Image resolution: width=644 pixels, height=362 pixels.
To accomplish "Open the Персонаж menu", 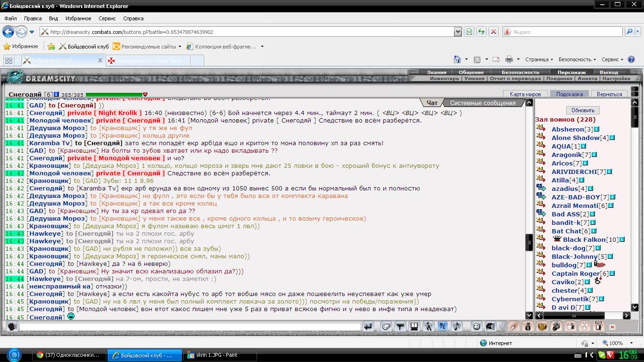I will (571, 72).
